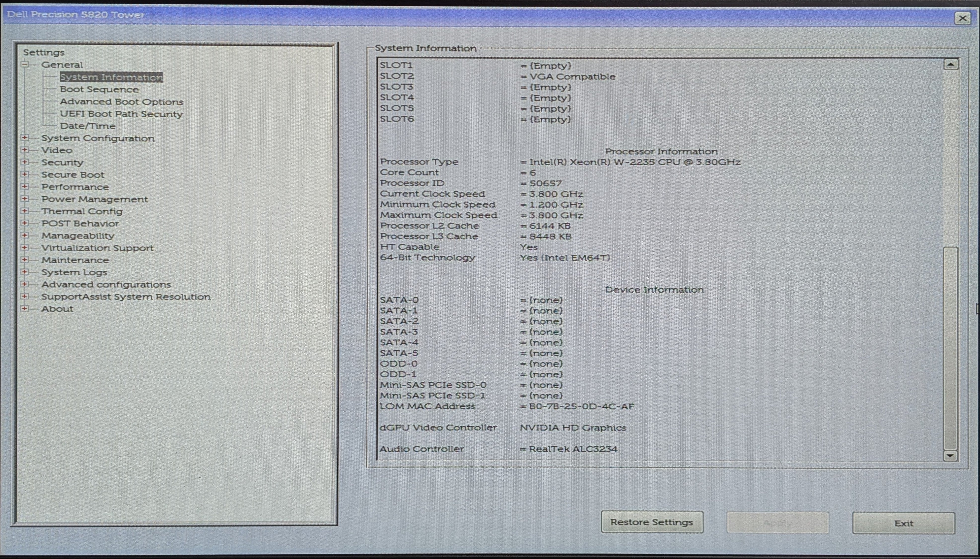Click the Processor Type value text
980x559 pixels.
(635, 162)
